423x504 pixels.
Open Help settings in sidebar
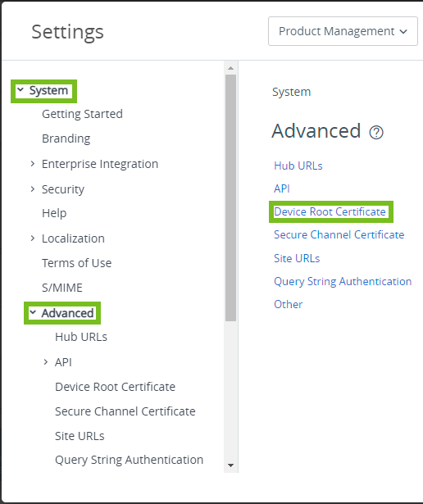pyautogui.click(x=54, y=213)
